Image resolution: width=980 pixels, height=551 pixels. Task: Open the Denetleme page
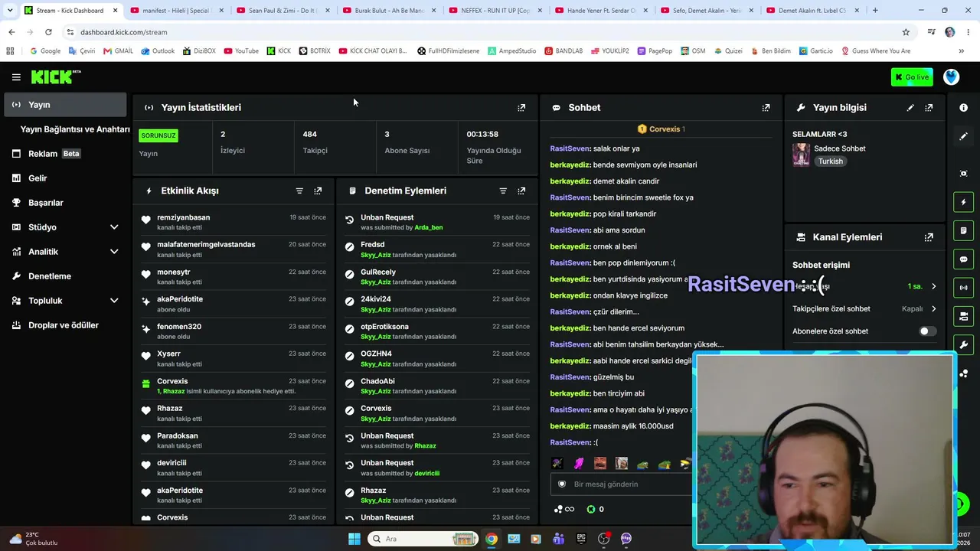click(65, 276)
